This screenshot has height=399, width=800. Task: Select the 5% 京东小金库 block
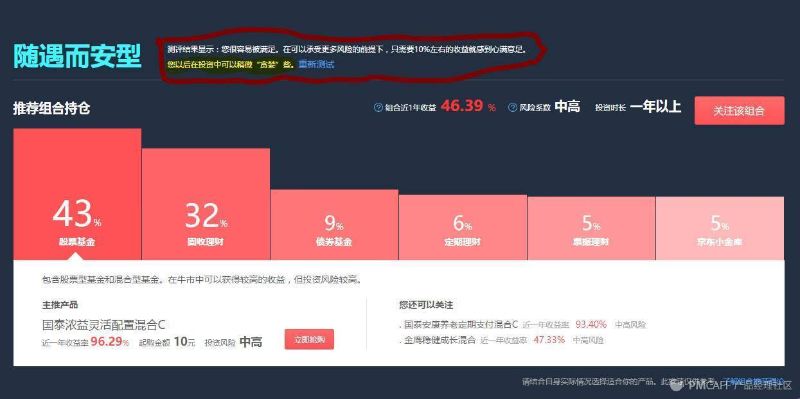point(720,229)
